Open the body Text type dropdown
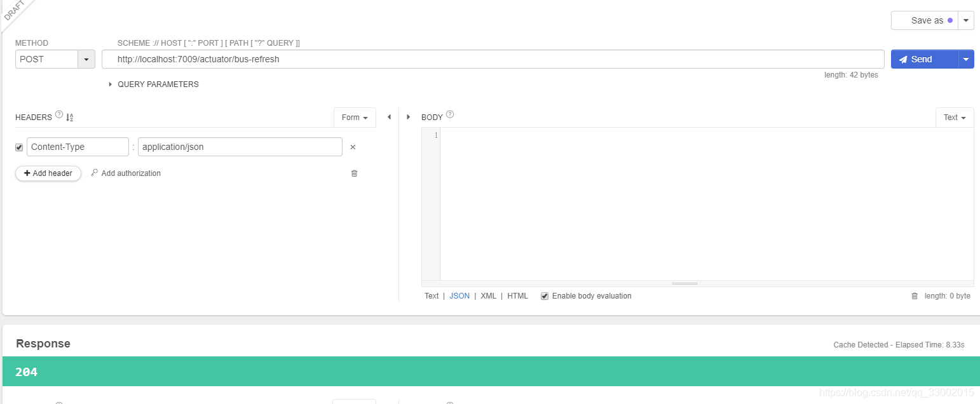This screenshot has height=404, width=980. pos(955,118)
